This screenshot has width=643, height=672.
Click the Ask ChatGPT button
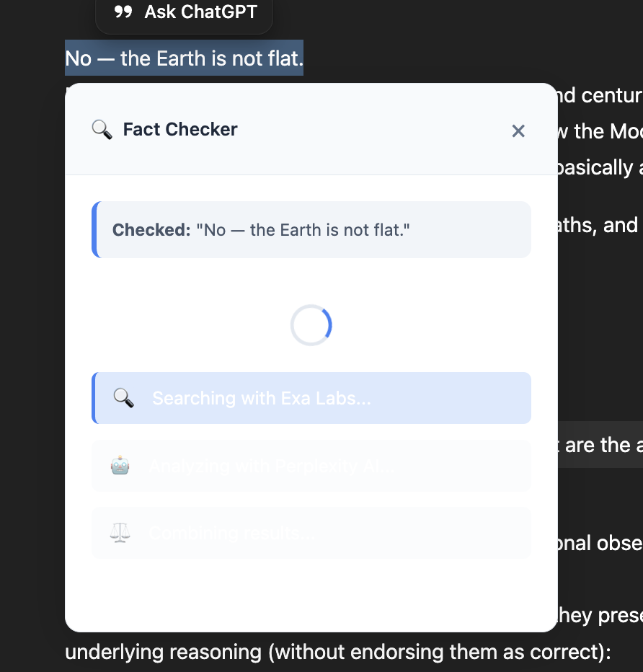tap(185, 13)
